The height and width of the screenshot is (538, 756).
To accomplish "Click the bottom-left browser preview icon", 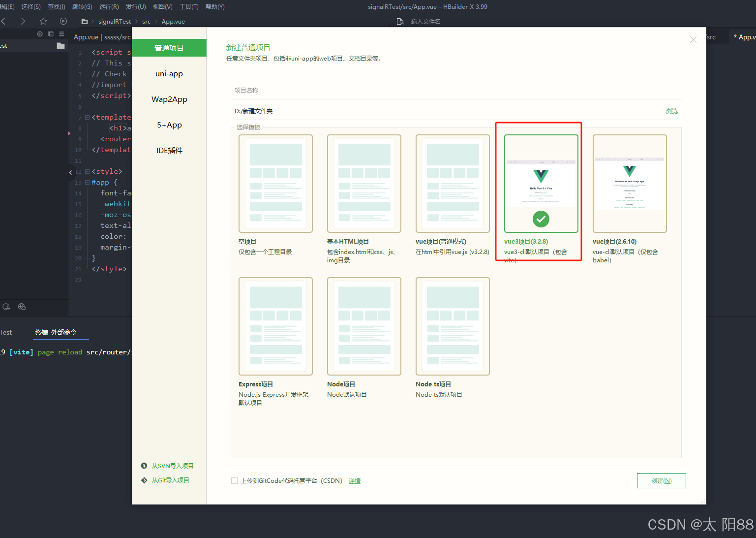I will (22, 307).
